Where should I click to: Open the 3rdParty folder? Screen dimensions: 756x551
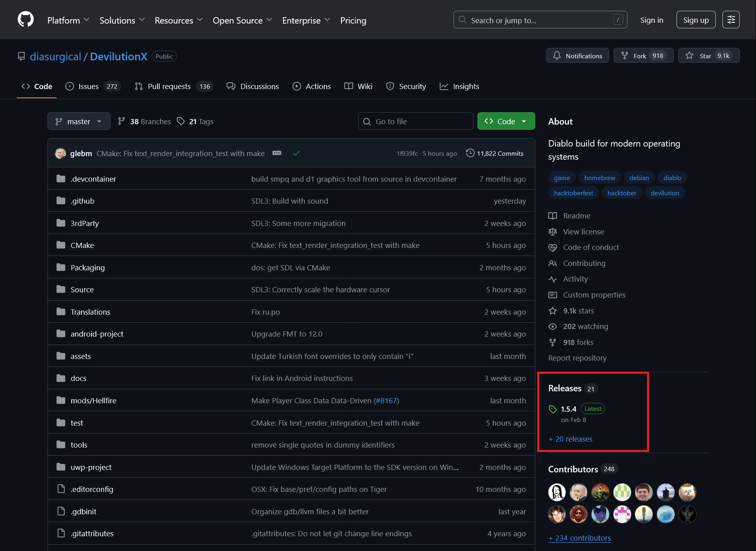pos(85,223)
